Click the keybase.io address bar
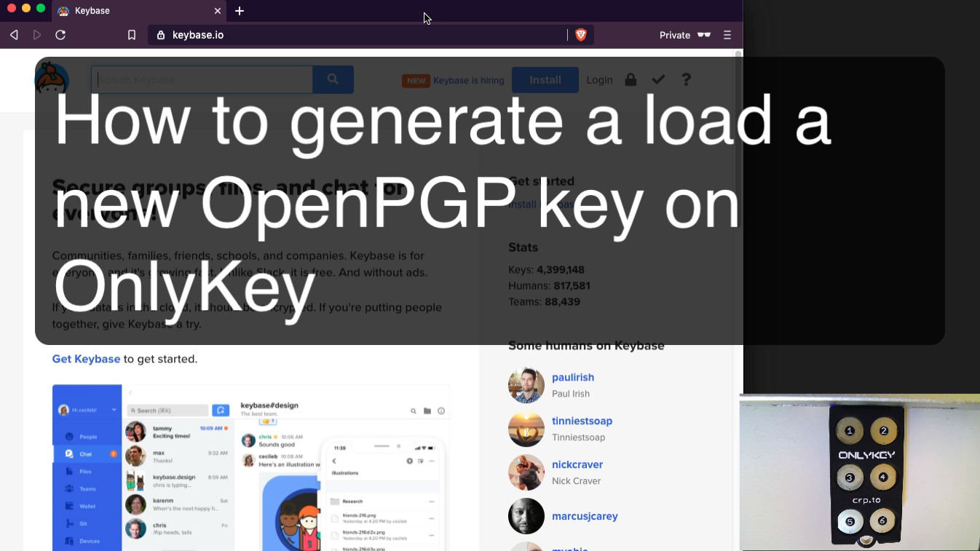 pos(357,35)
